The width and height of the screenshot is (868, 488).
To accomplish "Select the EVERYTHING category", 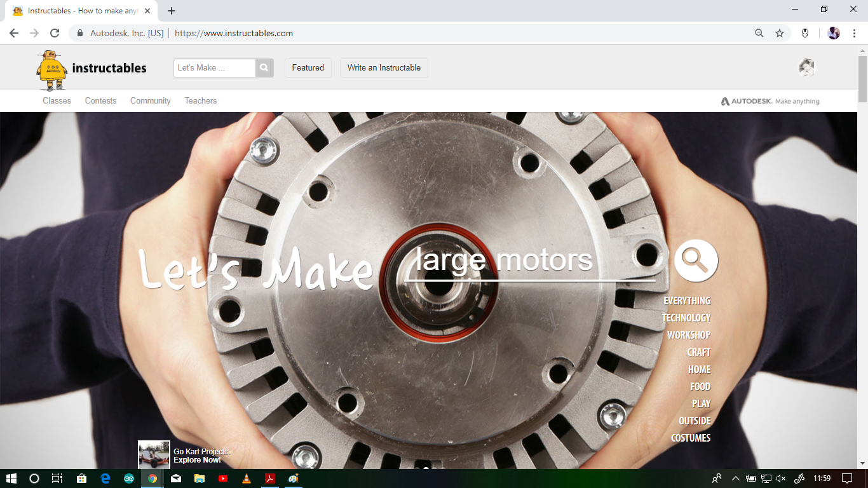I will pyautogui.click(x=687, y=301).
